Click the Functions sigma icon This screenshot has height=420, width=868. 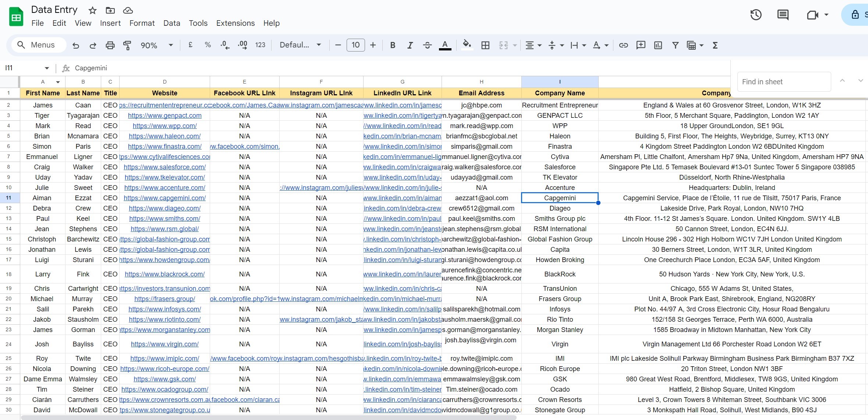[715, 45]
